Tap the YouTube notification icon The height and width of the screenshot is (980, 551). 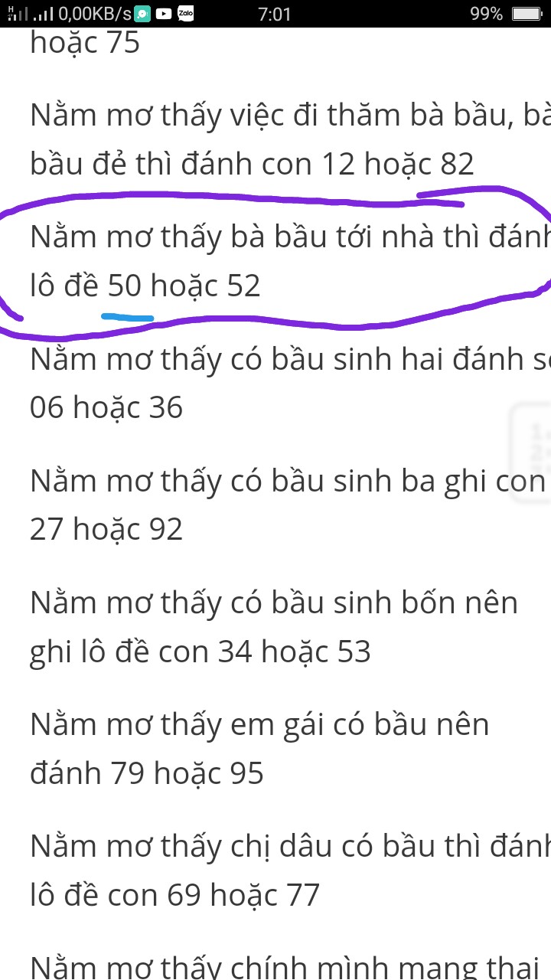coord(163,14)
